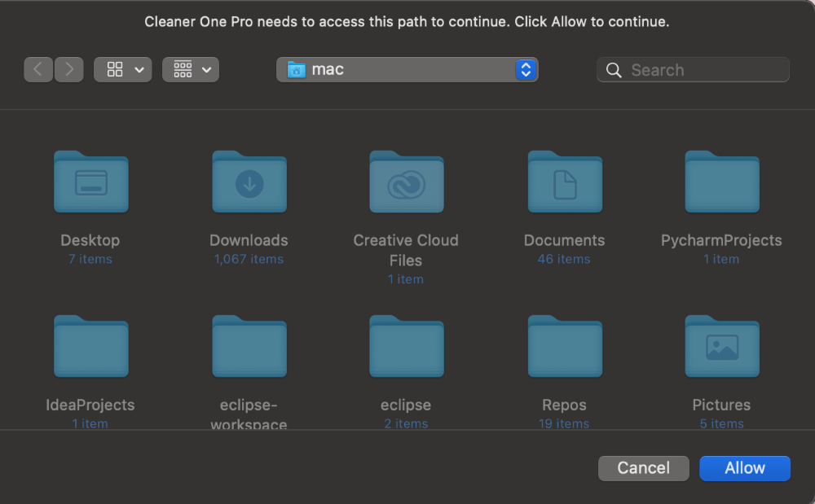Viewport: 815px width, 504px height.
Task: Select the PycharmProjects folder icon
Action: pos(722,182)
